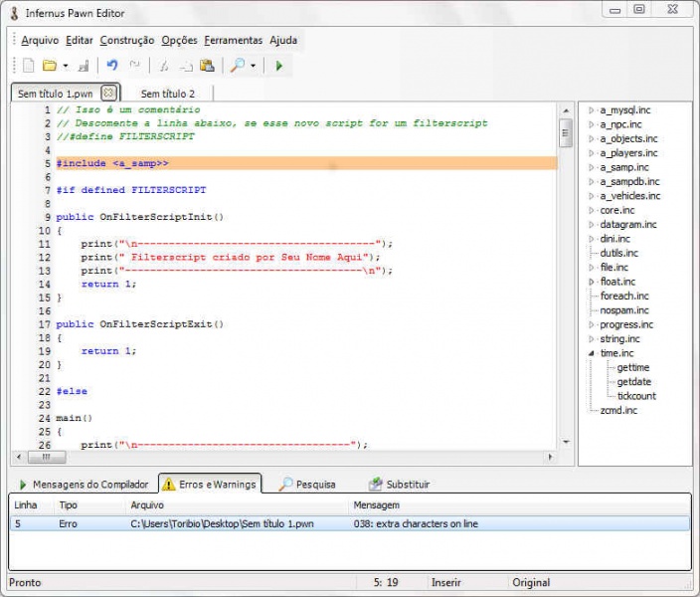Click the Cut scissors icon
700x597 pixels.
point(163,66)
